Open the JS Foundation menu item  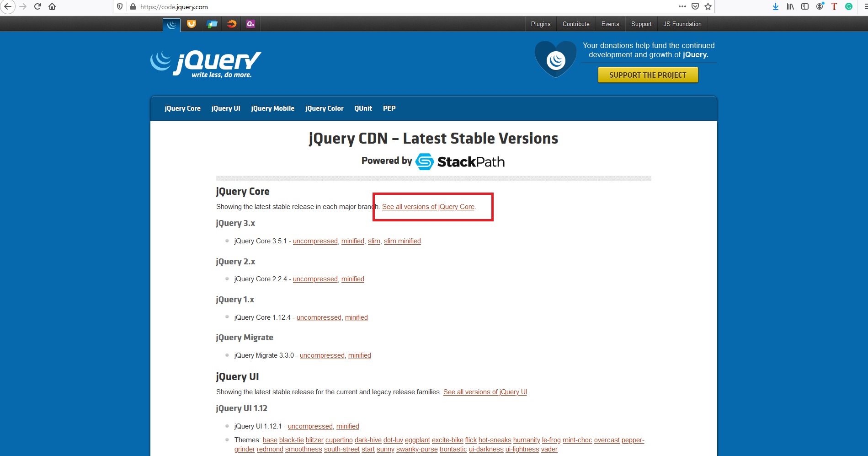tap(682, 24)
